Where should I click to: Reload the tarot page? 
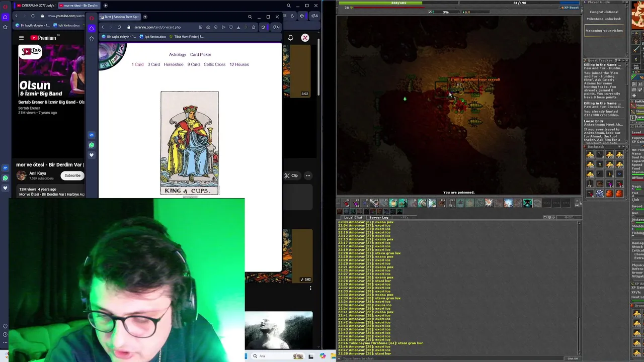[119, 27]
